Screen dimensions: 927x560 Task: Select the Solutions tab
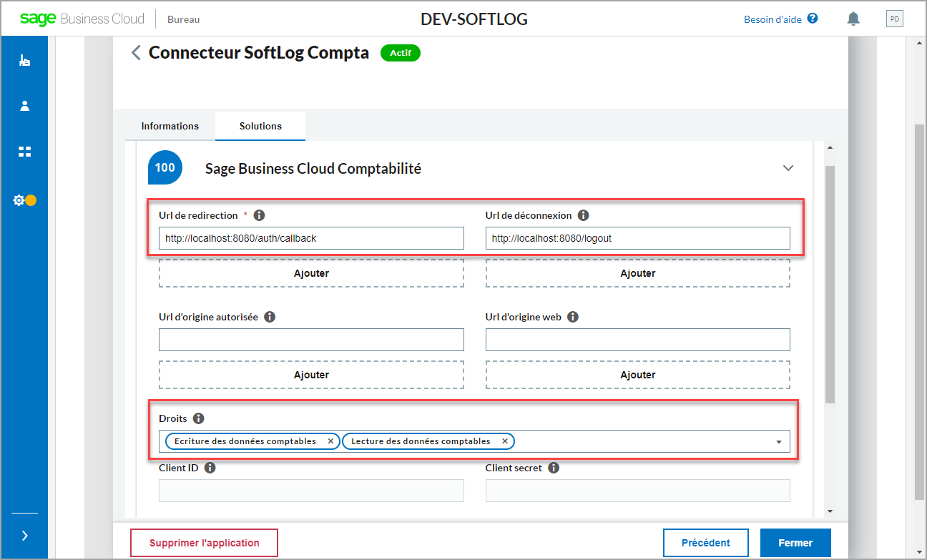[260, 126]
